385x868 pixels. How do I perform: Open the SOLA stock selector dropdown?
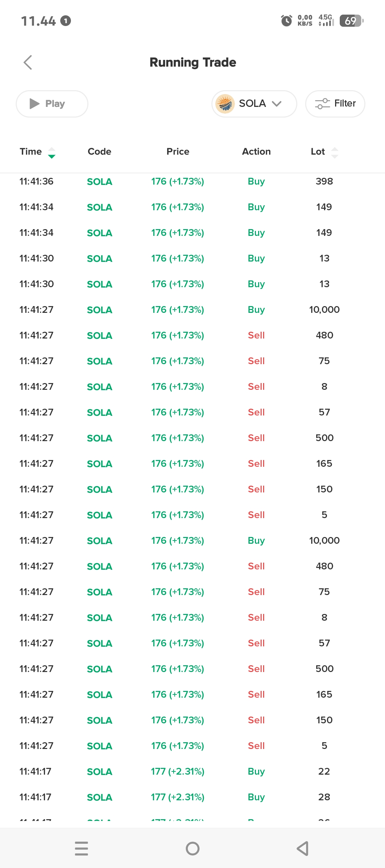(254, 104)
